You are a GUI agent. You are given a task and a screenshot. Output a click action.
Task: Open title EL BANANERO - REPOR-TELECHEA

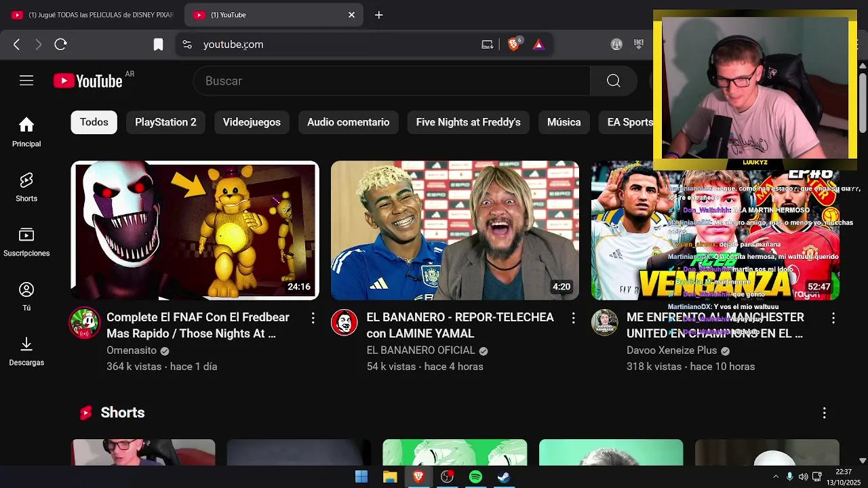460,325
